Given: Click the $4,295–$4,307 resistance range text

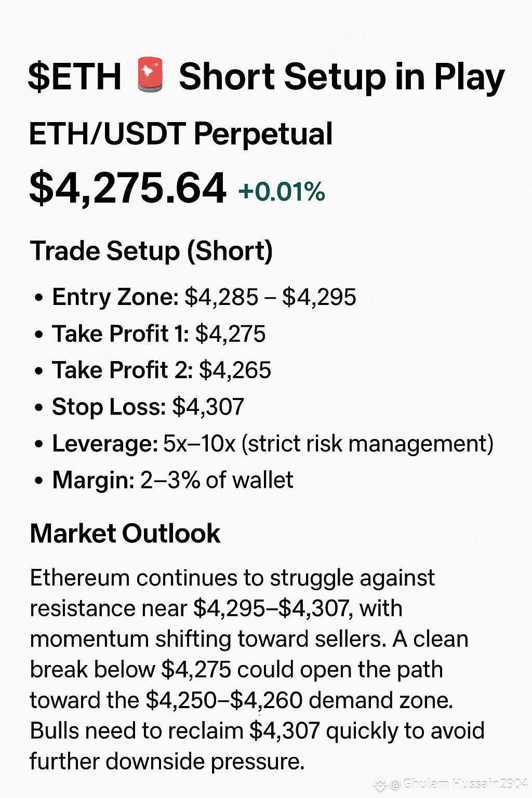Looking at the screenshot, I should [x=271, y=608].
